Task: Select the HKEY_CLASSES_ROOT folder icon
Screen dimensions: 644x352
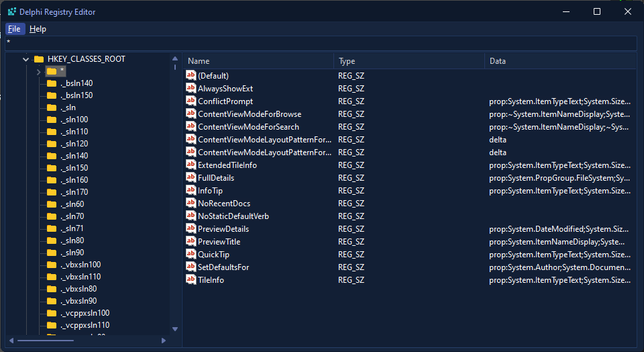Action: [39, 59]
